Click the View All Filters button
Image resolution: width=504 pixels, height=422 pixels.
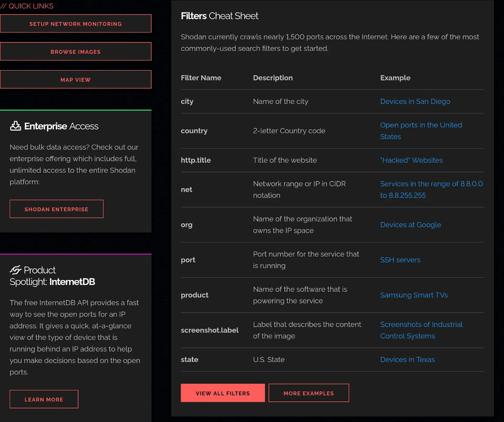point(223,393)
